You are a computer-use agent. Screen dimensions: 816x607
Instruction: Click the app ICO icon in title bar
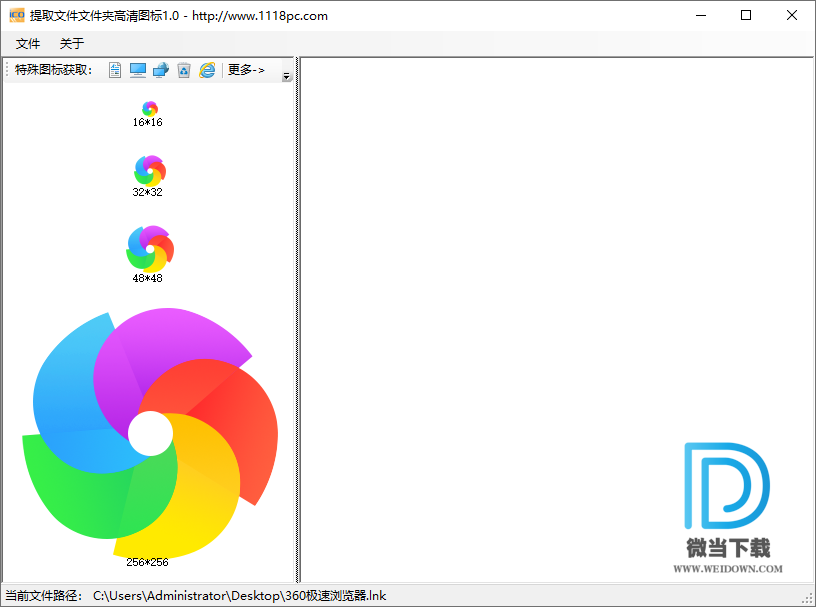[x=17, y=15]
